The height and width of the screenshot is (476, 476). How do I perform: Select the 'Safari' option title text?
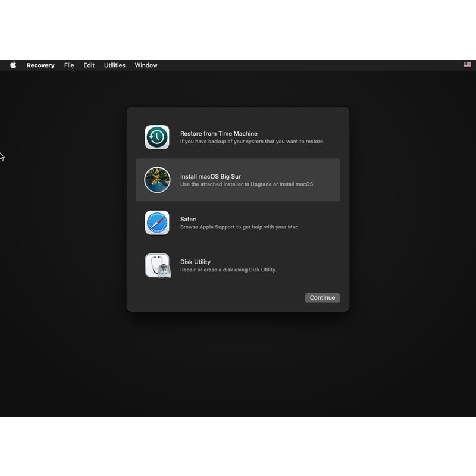coord(189,220)
